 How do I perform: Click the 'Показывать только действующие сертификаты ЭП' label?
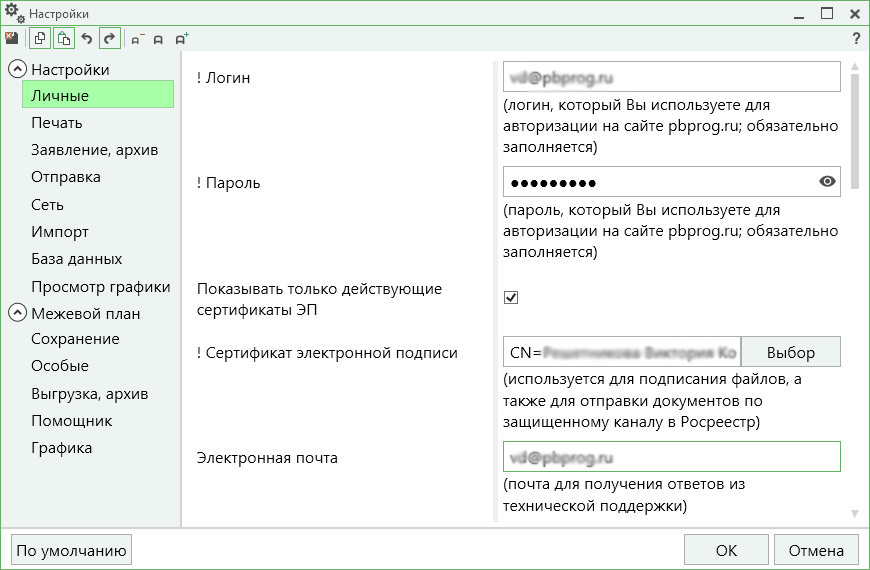(x=319, y=299)
